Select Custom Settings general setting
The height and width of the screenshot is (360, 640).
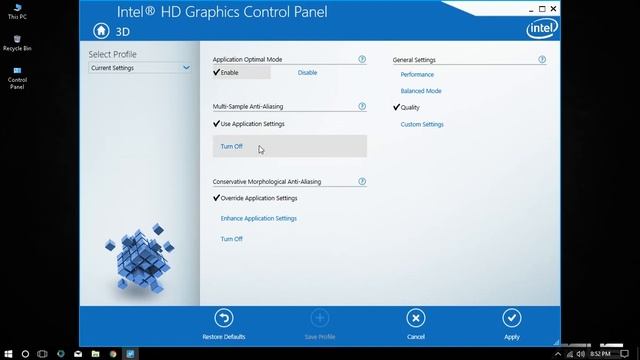(x=422, y=124)
